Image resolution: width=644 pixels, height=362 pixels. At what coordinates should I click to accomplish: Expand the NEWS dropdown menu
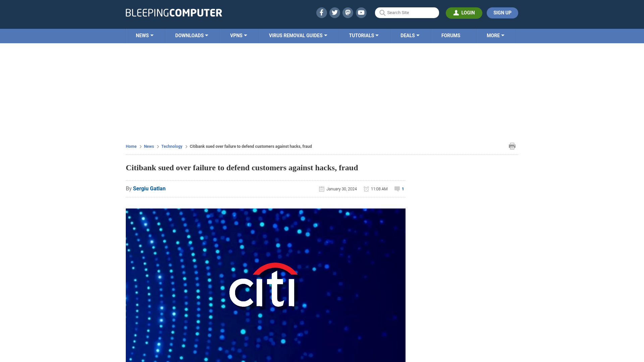click(x=145, y=36)
